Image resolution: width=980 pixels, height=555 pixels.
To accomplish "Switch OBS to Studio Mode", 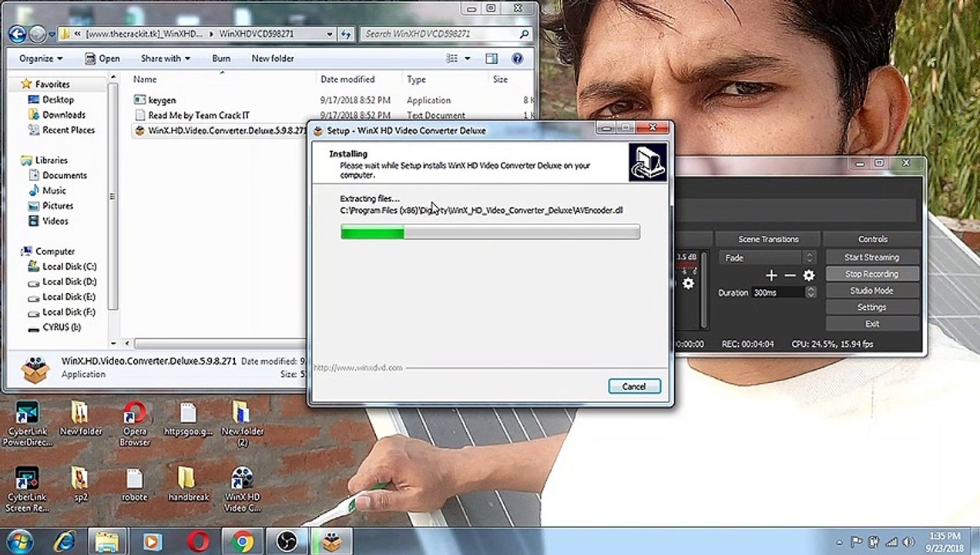I will [x=871, y=291].
